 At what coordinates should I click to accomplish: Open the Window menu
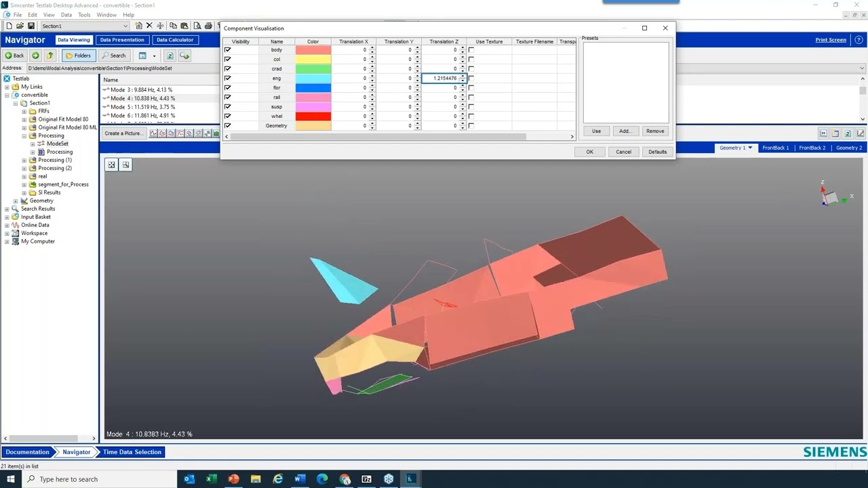click(106, 15)
